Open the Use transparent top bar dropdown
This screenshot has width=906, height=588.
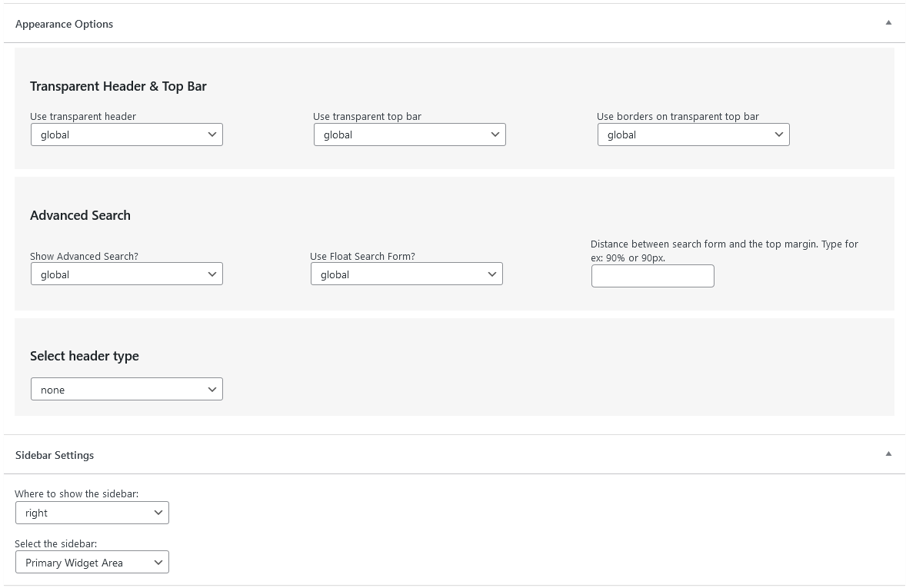410,135
